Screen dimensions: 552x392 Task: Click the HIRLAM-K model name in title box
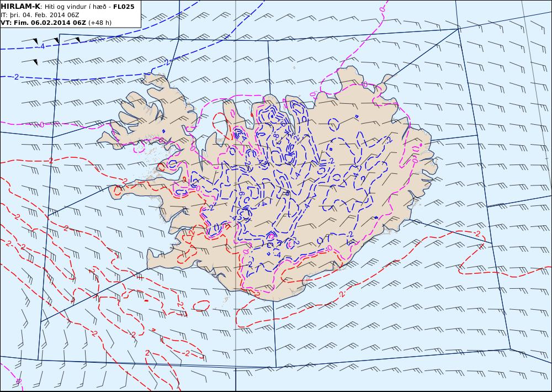click(x=20, y=7)
